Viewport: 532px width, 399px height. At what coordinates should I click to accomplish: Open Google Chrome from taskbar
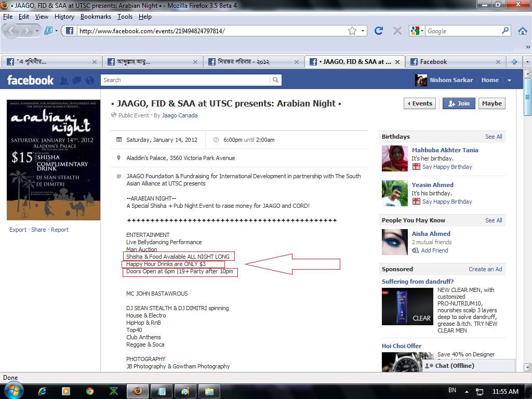90,391
